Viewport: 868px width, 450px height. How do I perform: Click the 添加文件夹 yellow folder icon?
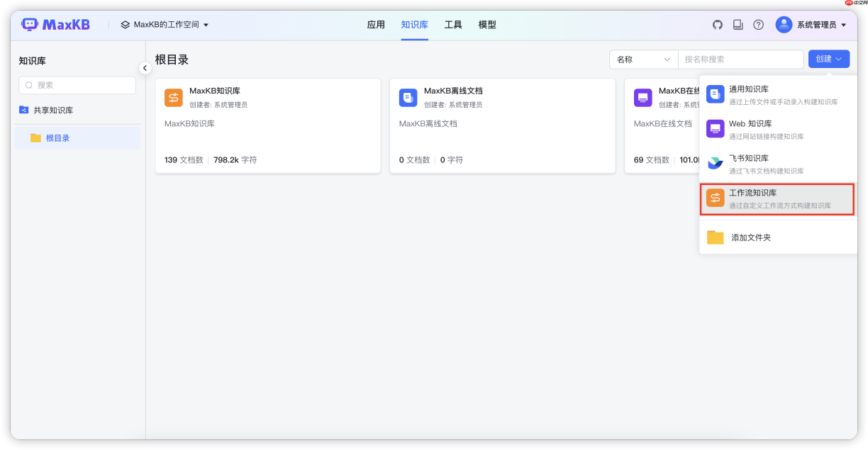716,237
